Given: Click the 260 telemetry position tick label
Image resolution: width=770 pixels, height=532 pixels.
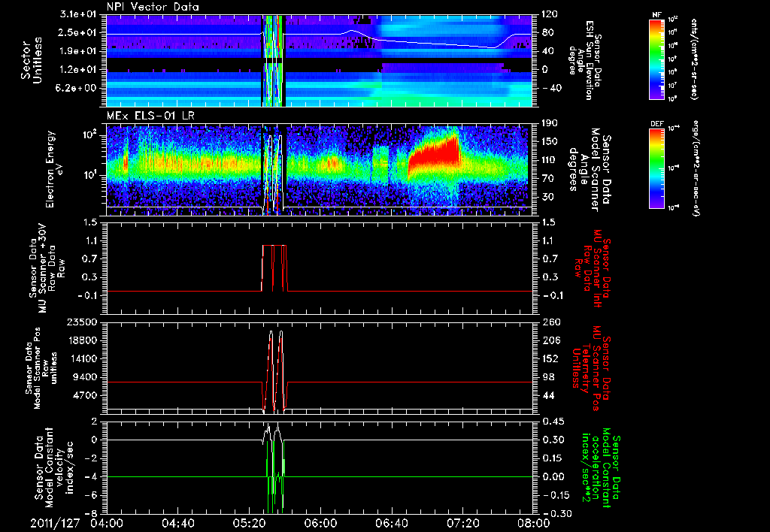Looking at the screenshot, I should (x=550, y=322).
